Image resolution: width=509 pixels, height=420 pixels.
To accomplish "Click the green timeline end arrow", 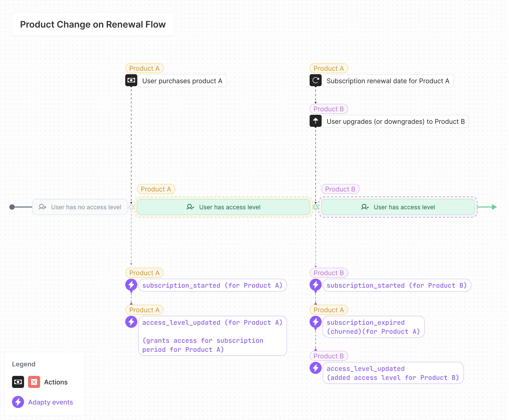I will click(494, 207).
